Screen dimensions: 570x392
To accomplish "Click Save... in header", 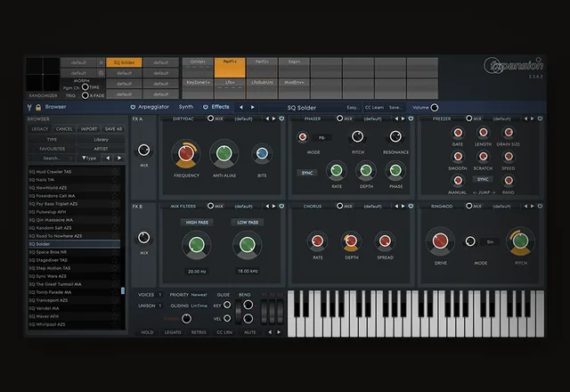I will pos(395,107).
